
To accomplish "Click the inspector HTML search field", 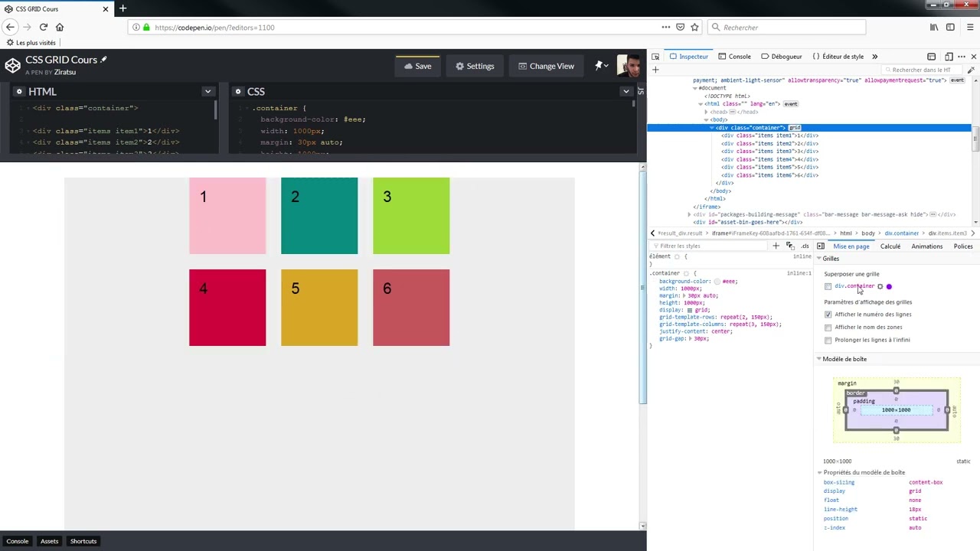I will pyautogui.click(x=923, y=70).
